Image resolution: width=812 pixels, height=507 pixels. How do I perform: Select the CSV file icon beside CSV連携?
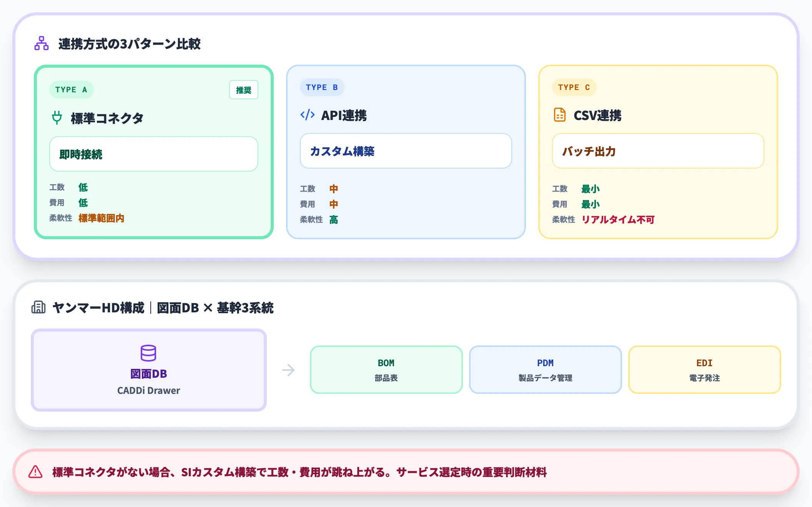(560, 115)
